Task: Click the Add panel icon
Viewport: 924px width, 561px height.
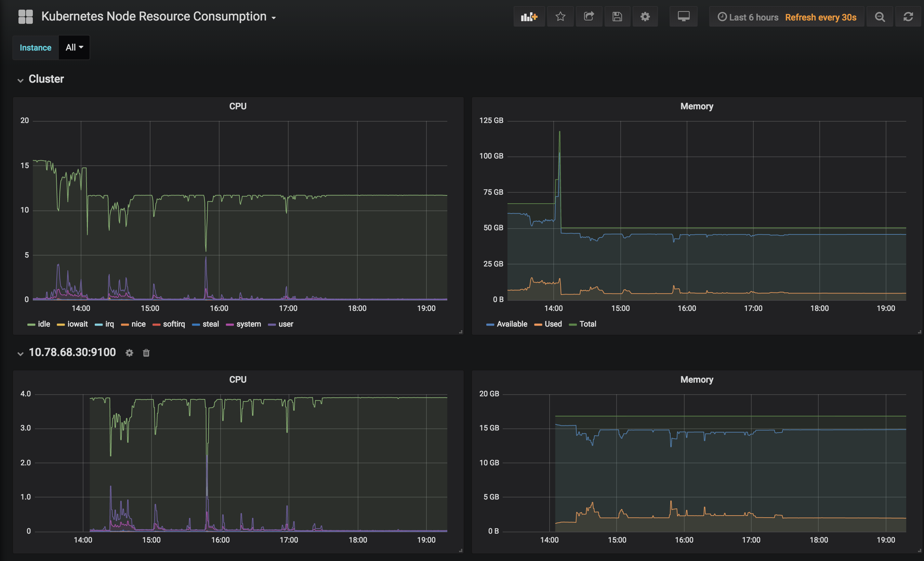Action: pyautogui.click(x=529, y=17)
